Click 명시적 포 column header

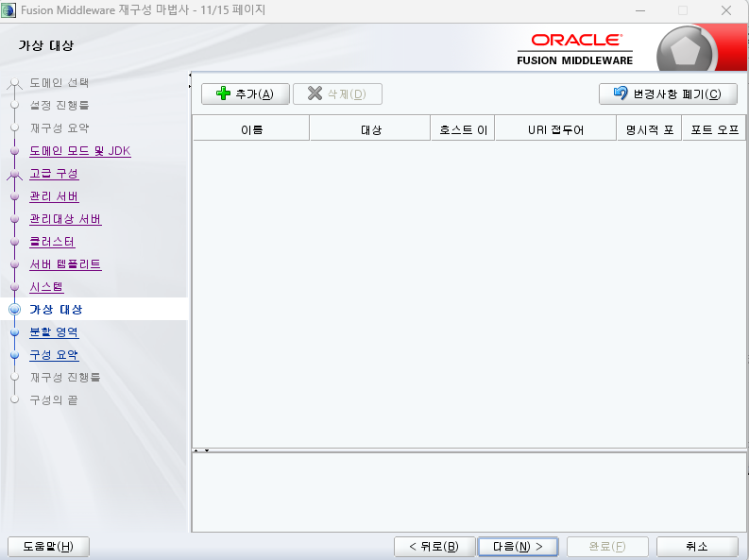(x=650, y=129)
